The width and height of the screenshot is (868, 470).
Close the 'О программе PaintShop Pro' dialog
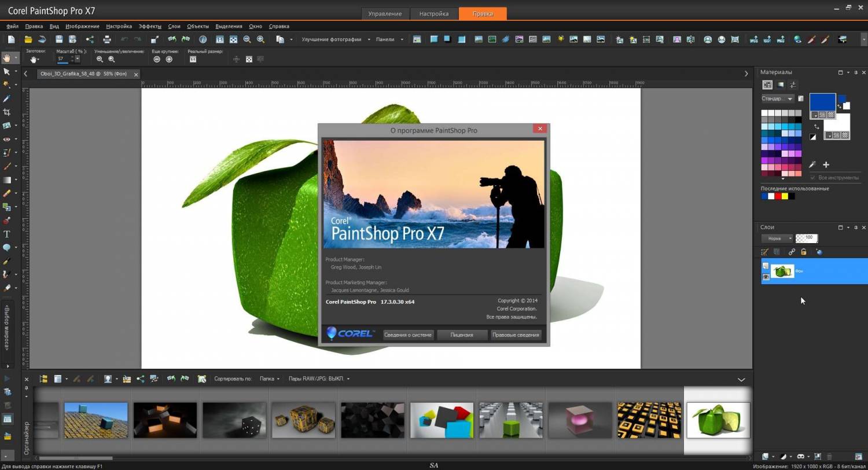(x=540, y=128)
